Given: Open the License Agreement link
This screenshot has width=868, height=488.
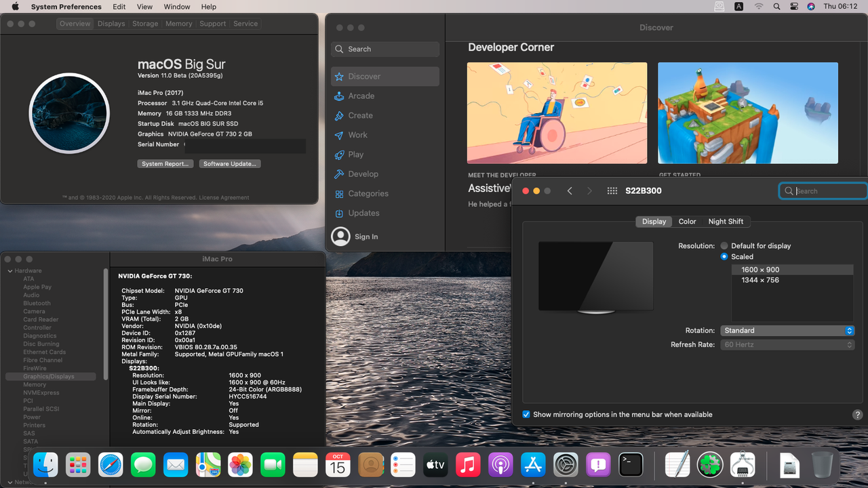Looking at the screenshot, I should (x=225, y=198).
